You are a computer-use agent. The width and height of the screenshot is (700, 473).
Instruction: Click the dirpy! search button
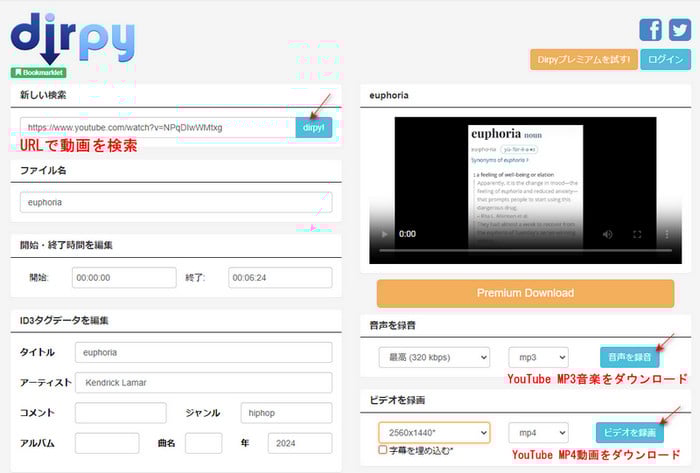(x=314, y=128)
